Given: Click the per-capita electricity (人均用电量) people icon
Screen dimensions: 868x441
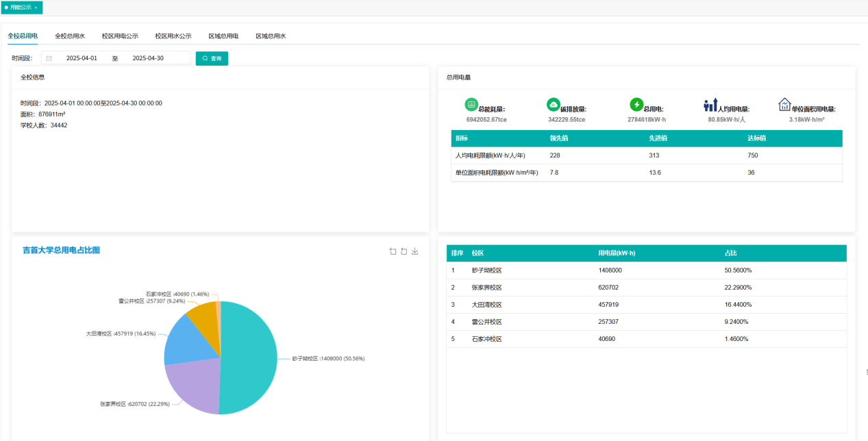Looking at the screenshot, I should (710, 105).
